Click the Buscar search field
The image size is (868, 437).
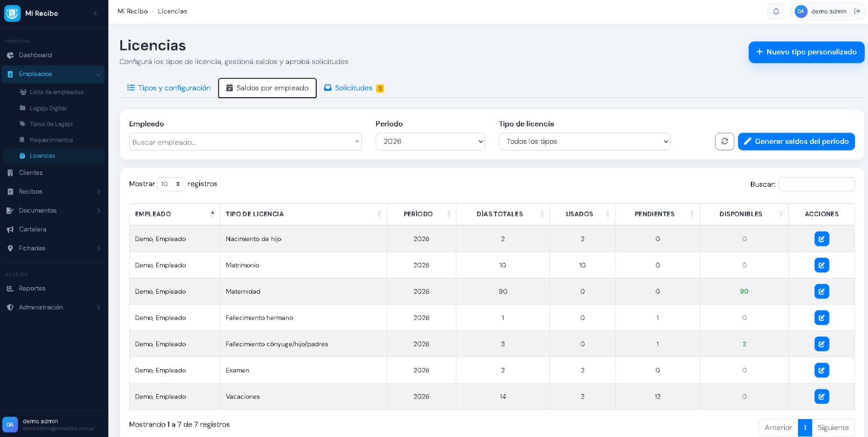pyautogui.click(x=816, y=184)
